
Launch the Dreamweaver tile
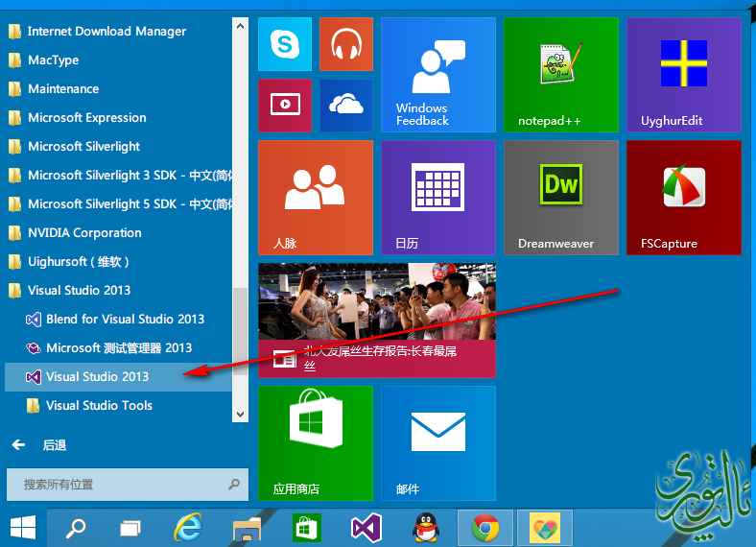pyautogui.click(x=561, y=198)
